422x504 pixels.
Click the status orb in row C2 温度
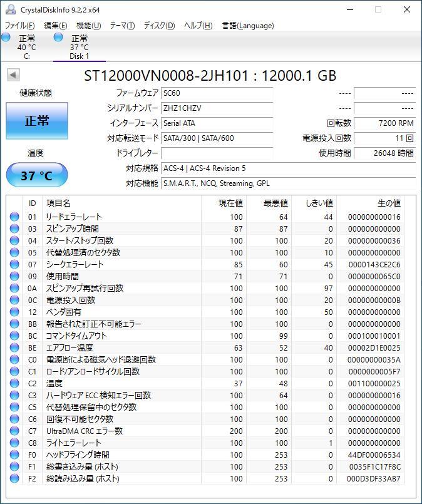14,383
